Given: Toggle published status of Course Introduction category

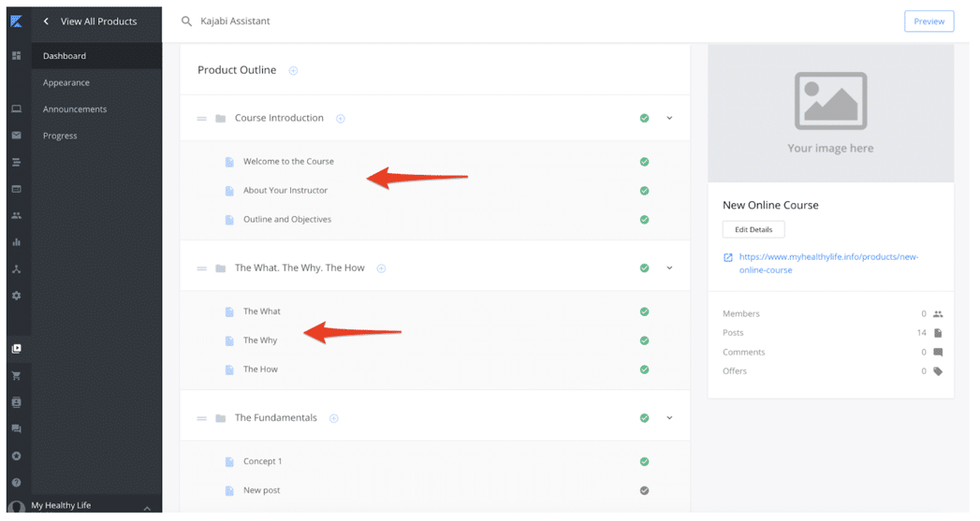Looking at the screenshot, I should [x=644, y=118].
